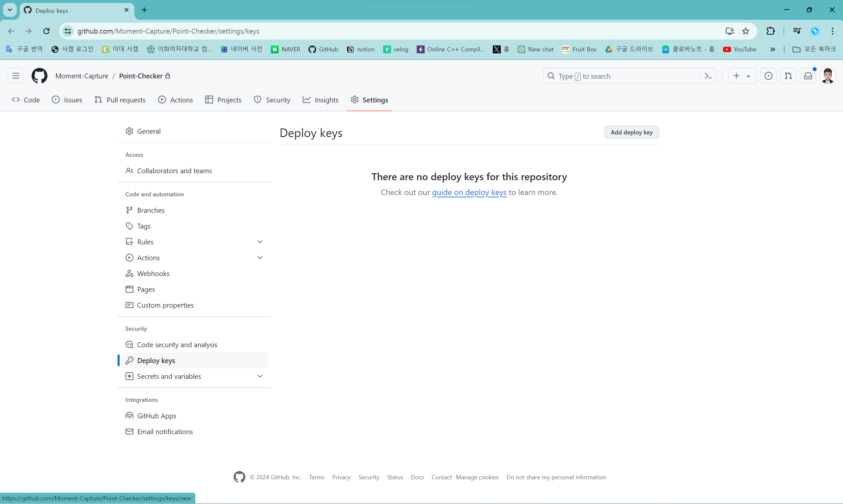The height and width of the screenshot is (504, 843).
Task: Open the GitHub homepage via Octocat logo
Action: (40, 76)
